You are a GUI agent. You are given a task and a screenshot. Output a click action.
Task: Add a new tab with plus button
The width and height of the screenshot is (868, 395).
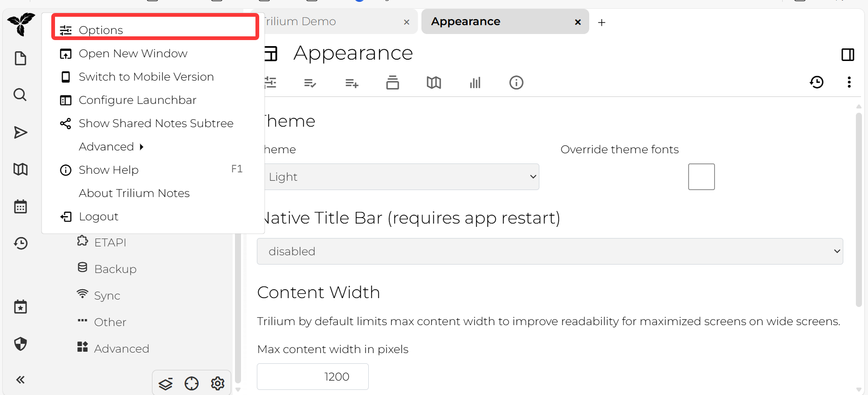coord(602,22)
